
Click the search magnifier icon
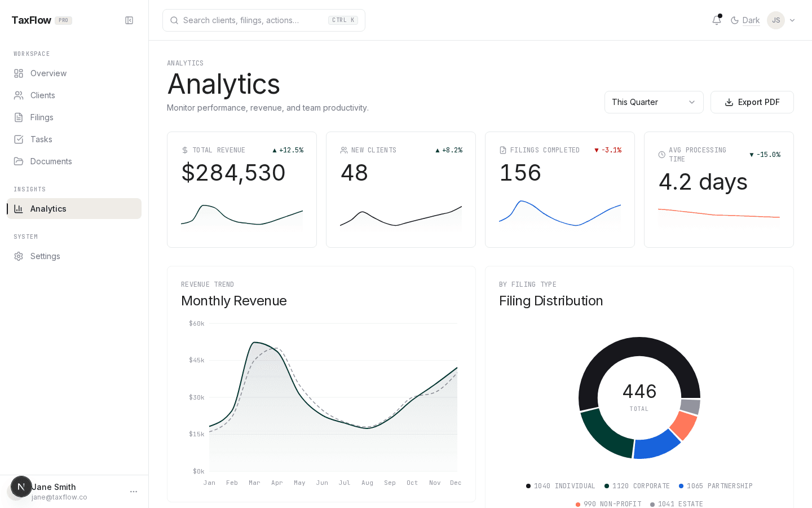coord(174,20)
